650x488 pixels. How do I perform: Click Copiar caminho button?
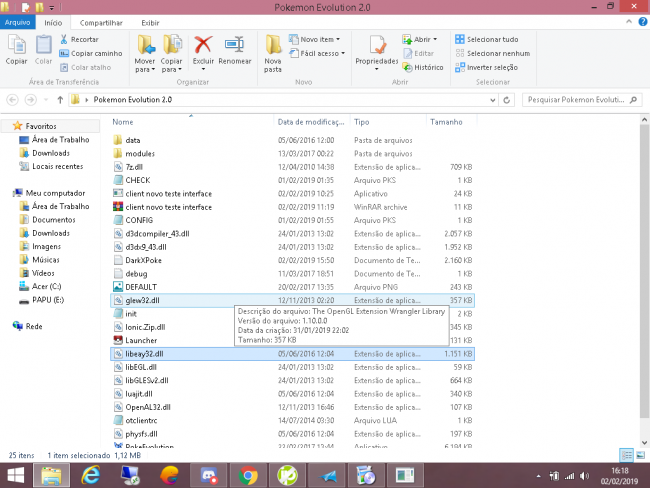click(x=91, y=53)
